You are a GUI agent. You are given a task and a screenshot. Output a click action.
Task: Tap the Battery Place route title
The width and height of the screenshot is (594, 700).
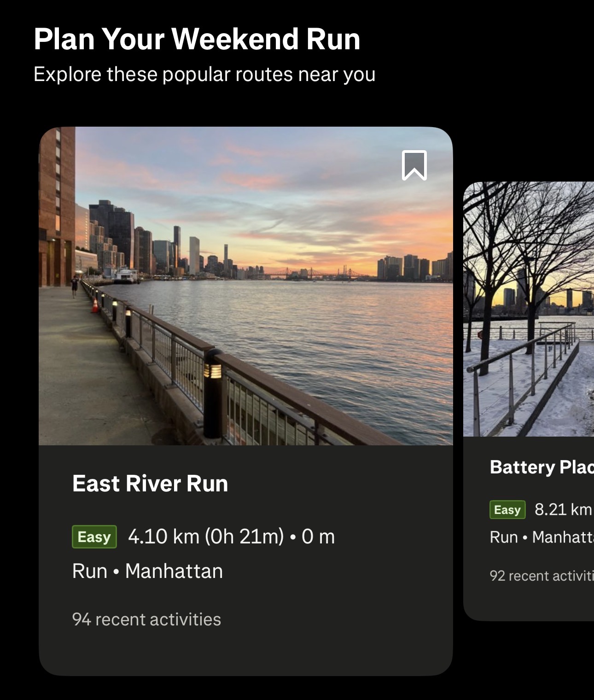tap(542, 467)
